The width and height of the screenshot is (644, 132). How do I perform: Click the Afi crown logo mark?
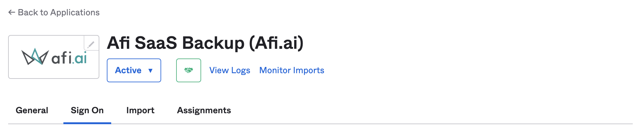point(35,57)
